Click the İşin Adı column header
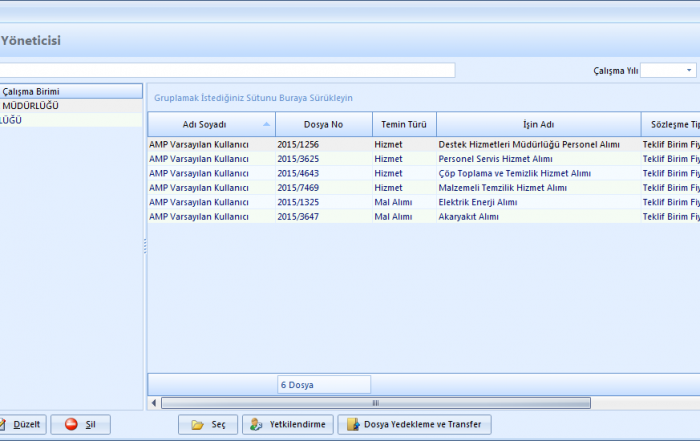The image size is (700, 441). pyautogui.click(x=538, y=125)
